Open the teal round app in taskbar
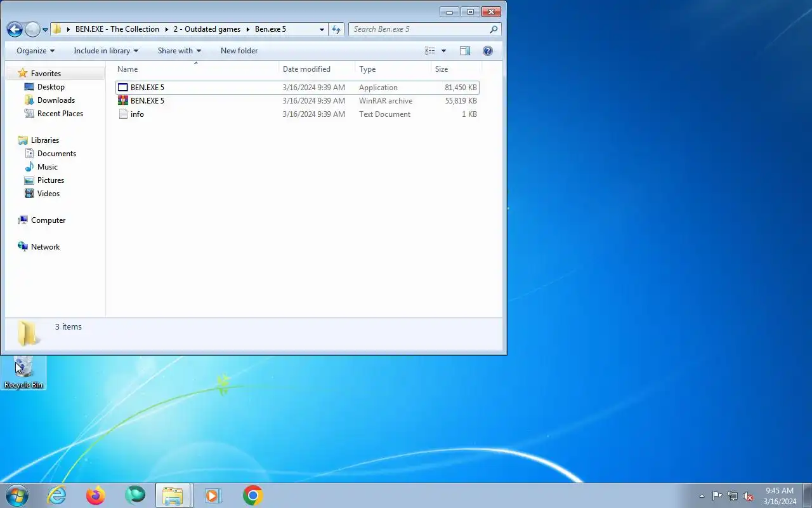Screen dimensions: 812x508 click(134, 495)
